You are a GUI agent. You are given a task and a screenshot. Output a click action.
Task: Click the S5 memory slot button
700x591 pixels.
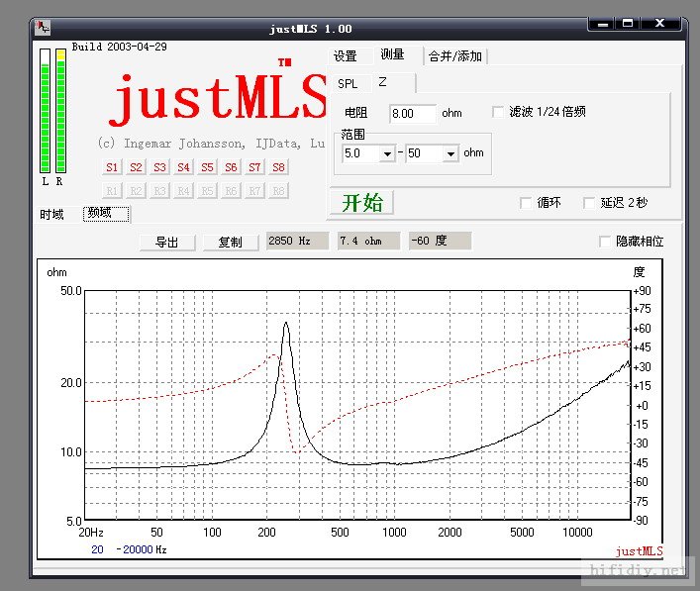point(207,167)
